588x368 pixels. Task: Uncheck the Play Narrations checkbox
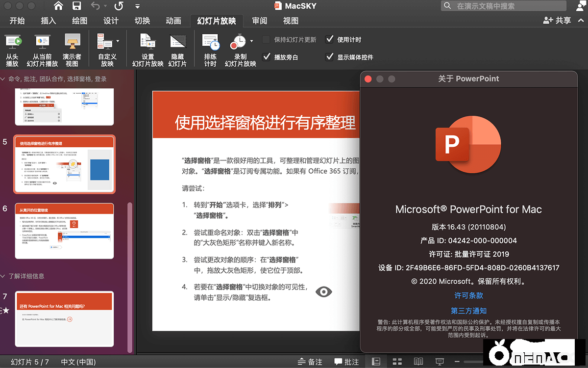(267, 57)
